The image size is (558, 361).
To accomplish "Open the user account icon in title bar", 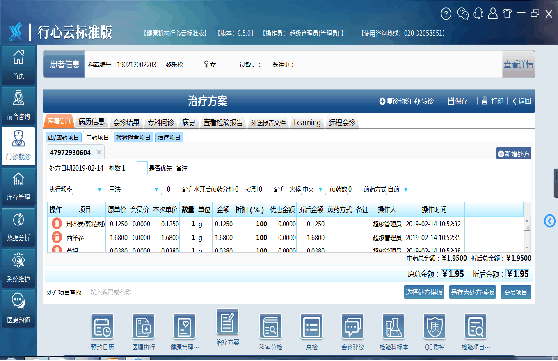I will point(493,14).
